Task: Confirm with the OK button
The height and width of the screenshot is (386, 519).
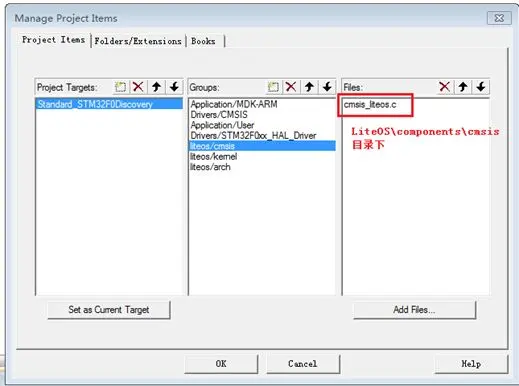Action: [x=221, y=364]
